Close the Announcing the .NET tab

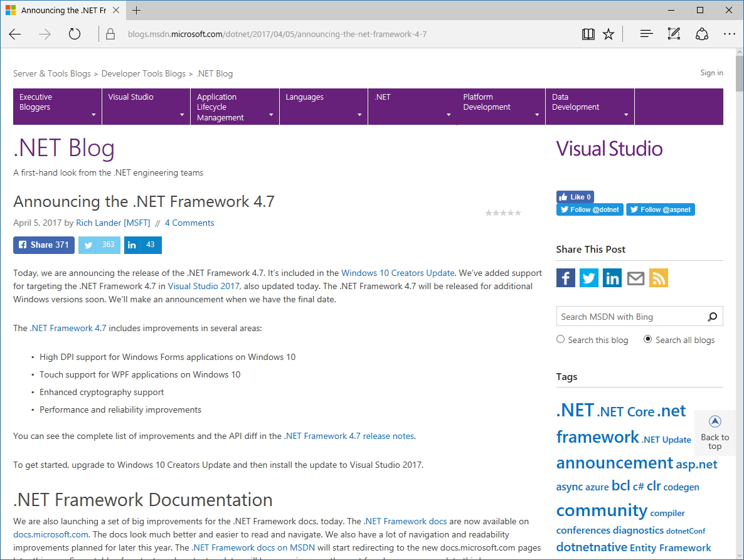click(116, 11)
